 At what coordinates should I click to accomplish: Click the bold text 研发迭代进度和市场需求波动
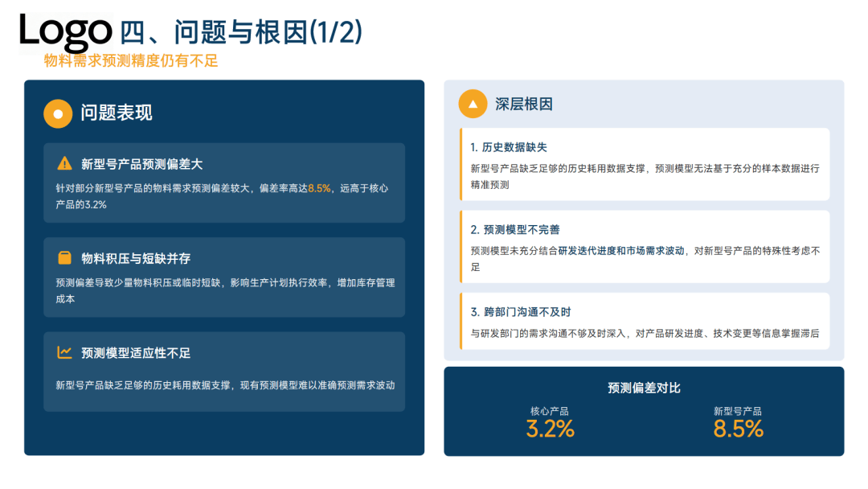click(x=621, y=251)
